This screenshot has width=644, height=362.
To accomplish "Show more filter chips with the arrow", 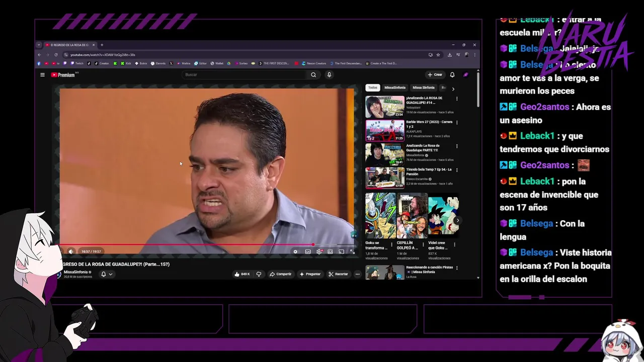I will point(453,89).
